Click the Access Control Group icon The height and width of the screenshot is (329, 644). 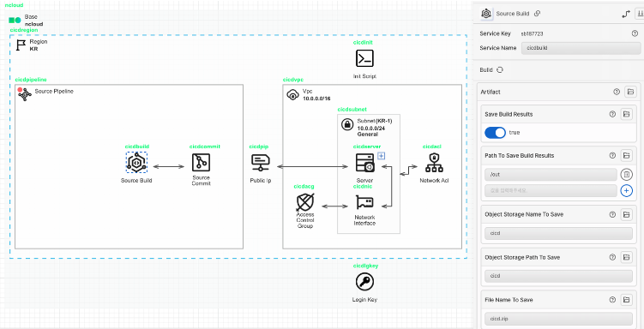click(x=305, y=202)
